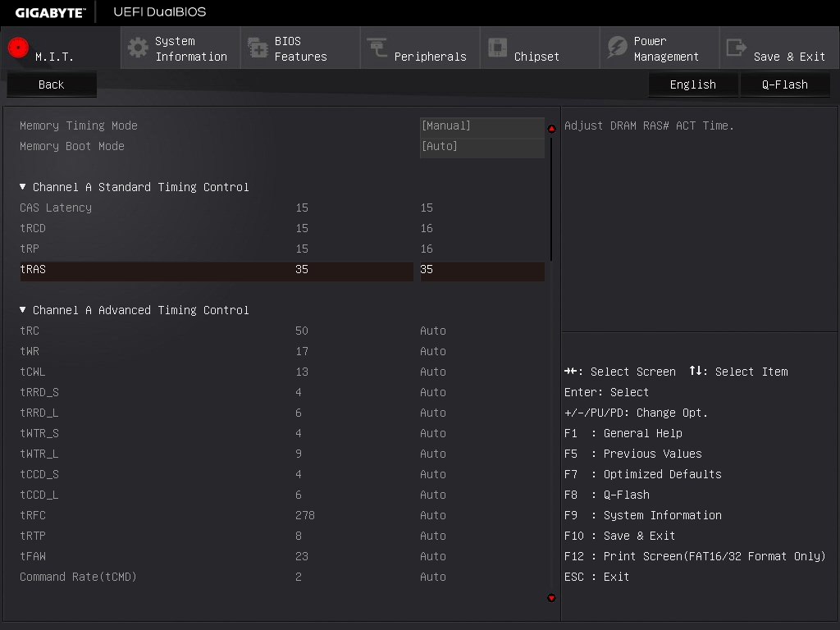
Task: Click the tRAS row label
Action: pyautogui.click(x=33, y=269)
